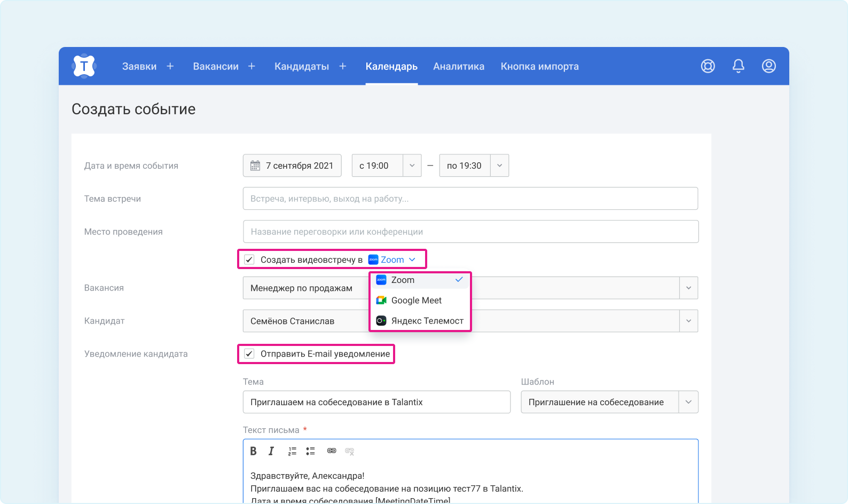Remove link with the unlink icon
This screenshot has height=504, width=848.
(350, 451)
